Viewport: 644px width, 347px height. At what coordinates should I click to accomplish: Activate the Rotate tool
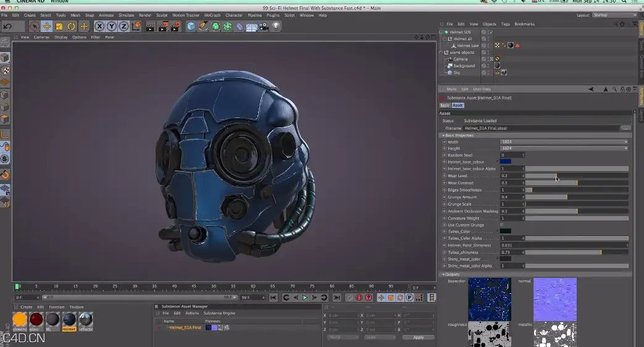(72, 27)
